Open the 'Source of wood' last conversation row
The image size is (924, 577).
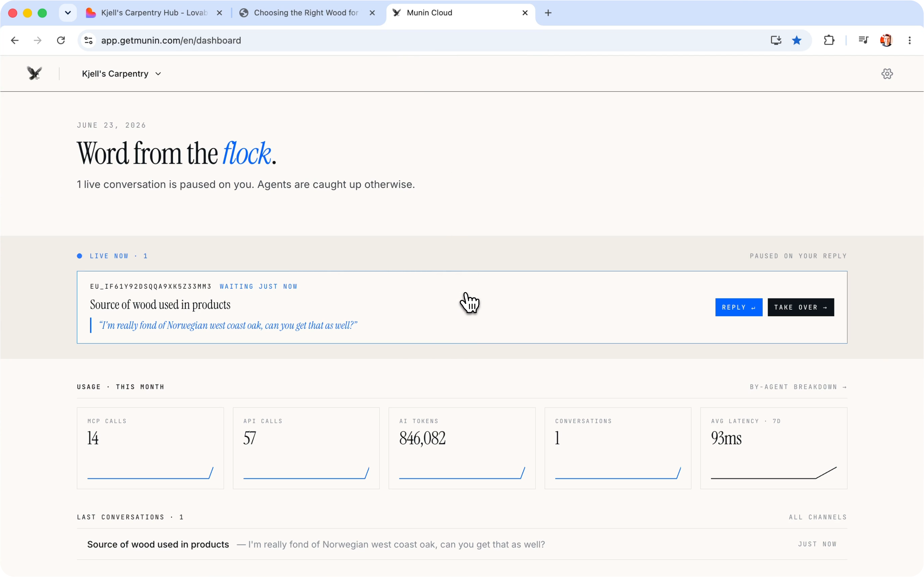(x=461, y=544)
